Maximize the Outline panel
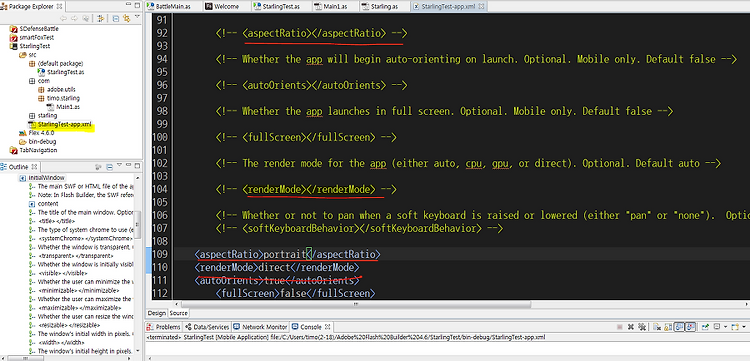Viewport: 750px width, 361px height. [x=137, y=167]
